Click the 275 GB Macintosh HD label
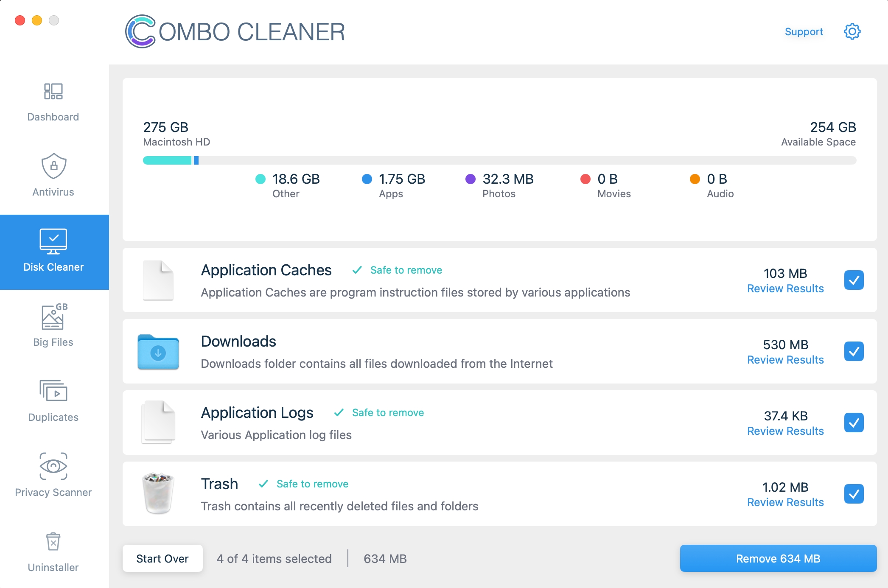888x588 pixels. pos(176,134)
